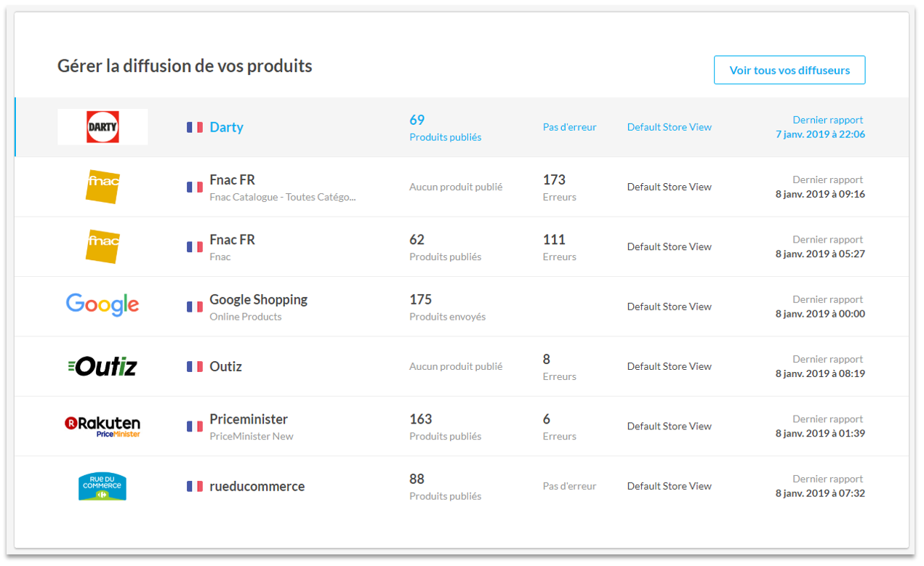Image resolution: width=924 pixels, height=566 pixels.
Task: Click the 175 Produits envoyés count
Action: pos(447,307)
